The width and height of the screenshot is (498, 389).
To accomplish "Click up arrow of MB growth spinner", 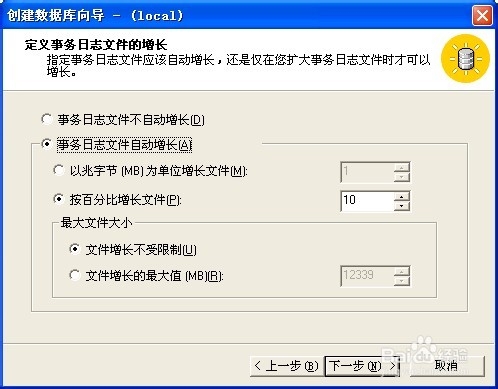I will click(402, 167).
